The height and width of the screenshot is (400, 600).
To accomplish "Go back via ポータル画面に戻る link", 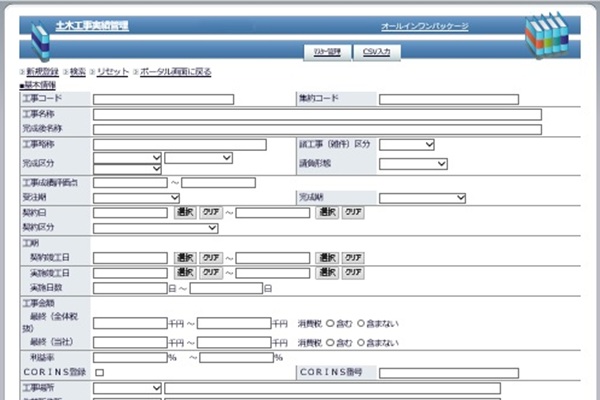I will [x=174, y=73].
